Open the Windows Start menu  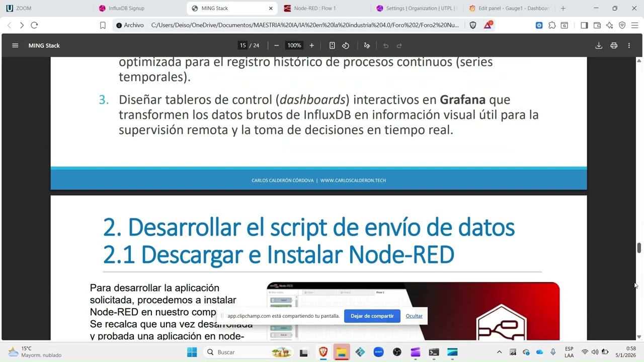click(x=192, y=352)
